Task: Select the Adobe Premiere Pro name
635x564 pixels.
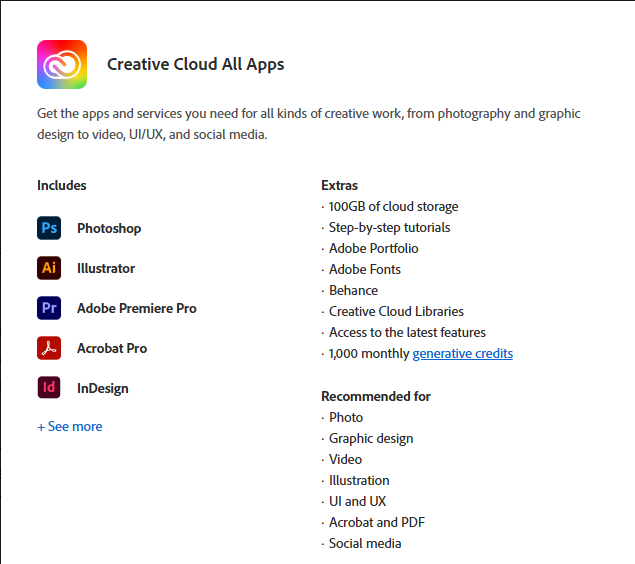Action: point(137,309)
